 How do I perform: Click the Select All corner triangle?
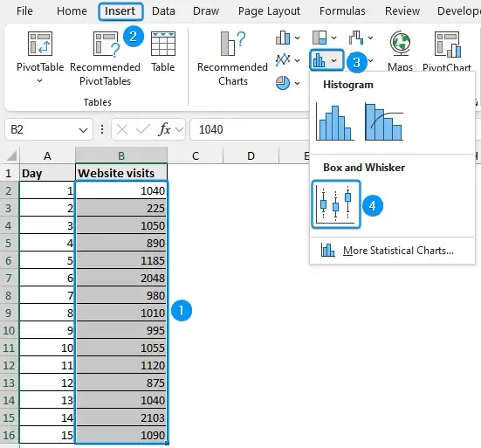(x=11, y=155)
